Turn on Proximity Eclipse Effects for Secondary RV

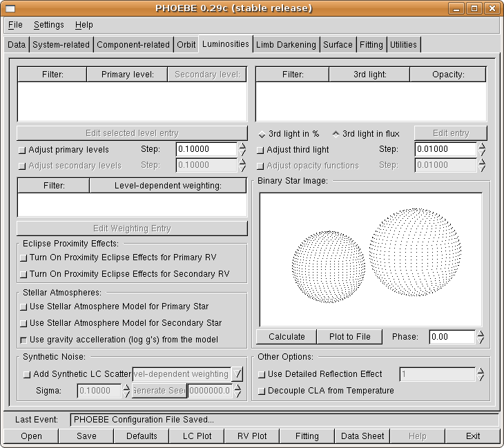tap(23, 275)
